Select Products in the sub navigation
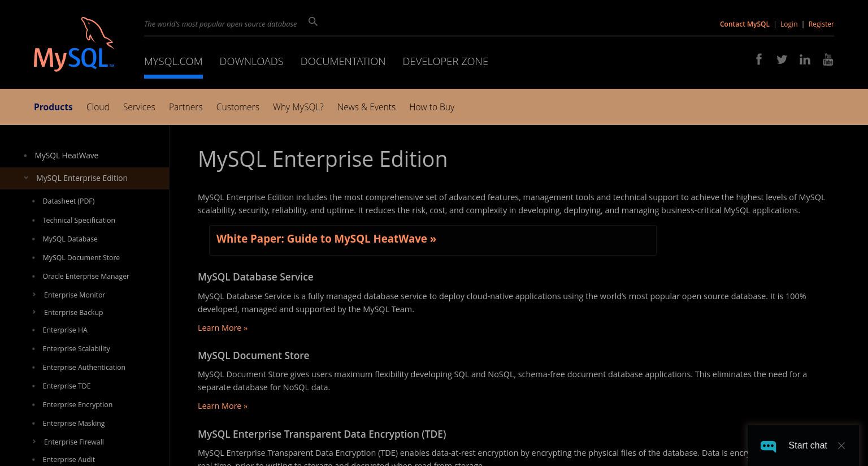This screenshot has width=868, height=466. [x=53, y=107]
